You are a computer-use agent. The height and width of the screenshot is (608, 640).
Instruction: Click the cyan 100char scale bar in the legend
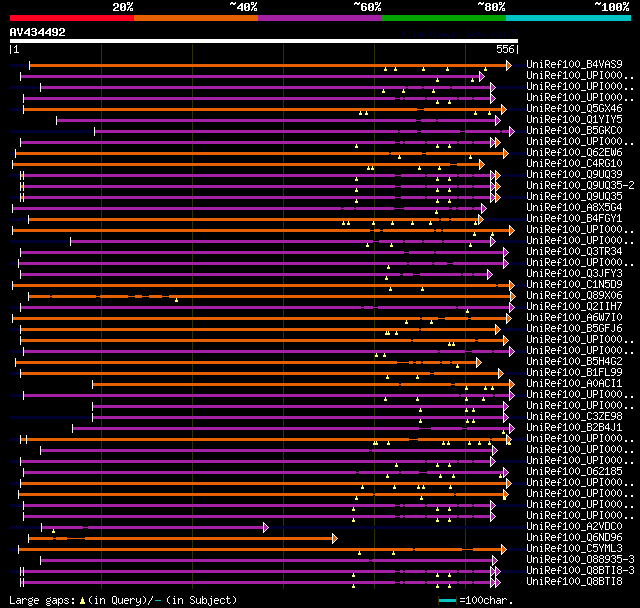coord(447,600)
